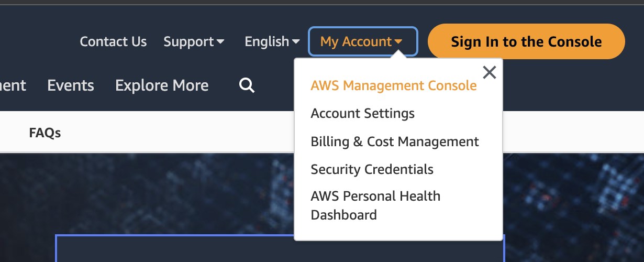Viewport: 644px width, 262px height.
Task: Click Explore More in the navigation bar
Action: (x=162, y=85)
